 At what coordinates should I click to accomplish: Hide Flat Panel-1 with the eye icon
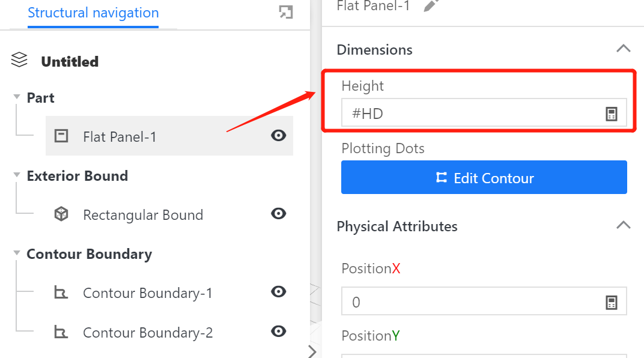click(278, 136)
